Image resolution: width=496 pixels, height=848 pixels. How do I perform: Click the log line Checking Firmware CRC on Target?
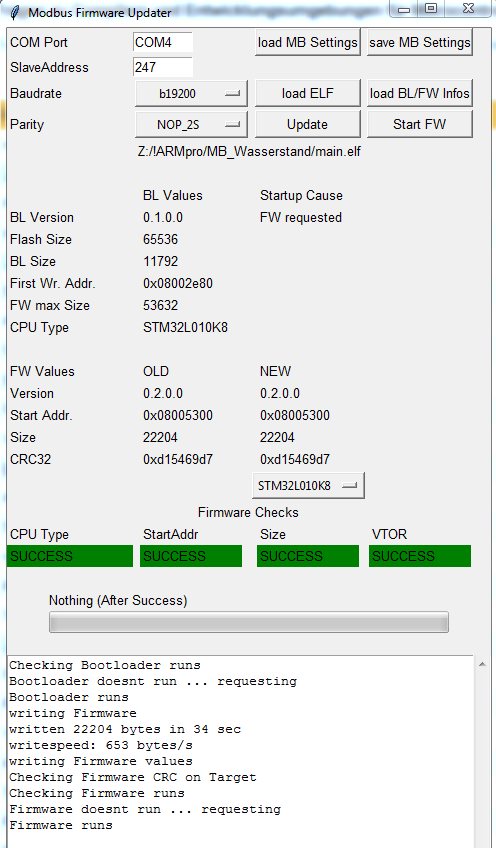click(133, 777)
